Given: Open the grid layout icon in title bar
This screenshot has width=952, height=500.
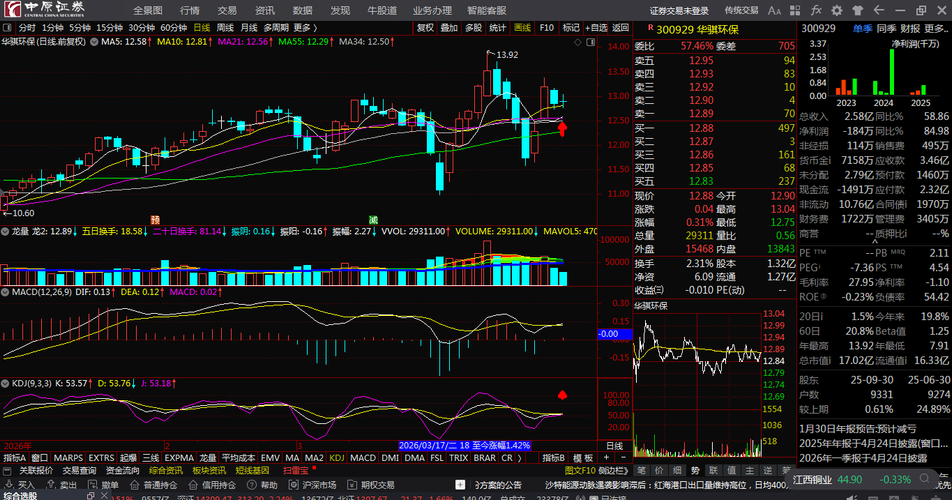Looking at the screenshot, I should pyautogui.click(x=795, y=10).
